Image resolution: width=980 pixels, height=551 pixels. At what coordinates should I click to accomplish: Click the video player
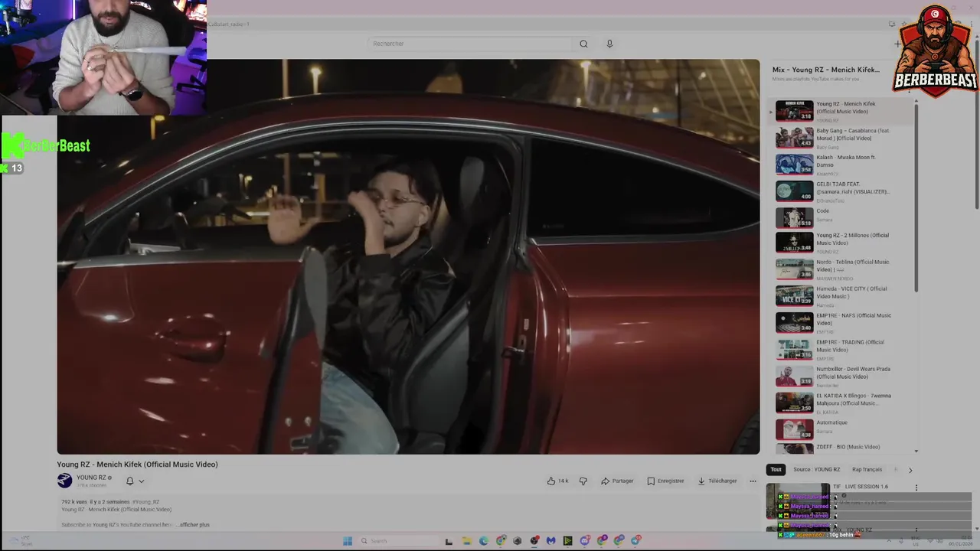point(408,256)
